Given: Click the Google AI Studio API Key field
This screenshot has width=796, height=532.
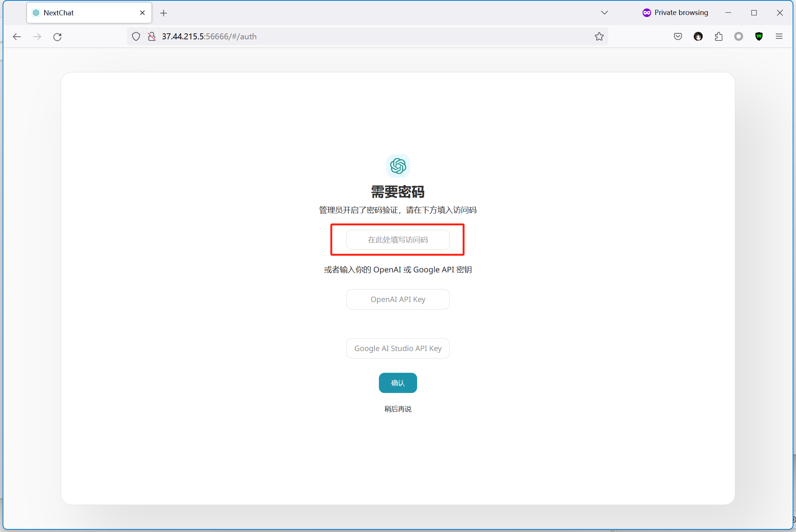Looking at the screenshot, I should point(398,348).
